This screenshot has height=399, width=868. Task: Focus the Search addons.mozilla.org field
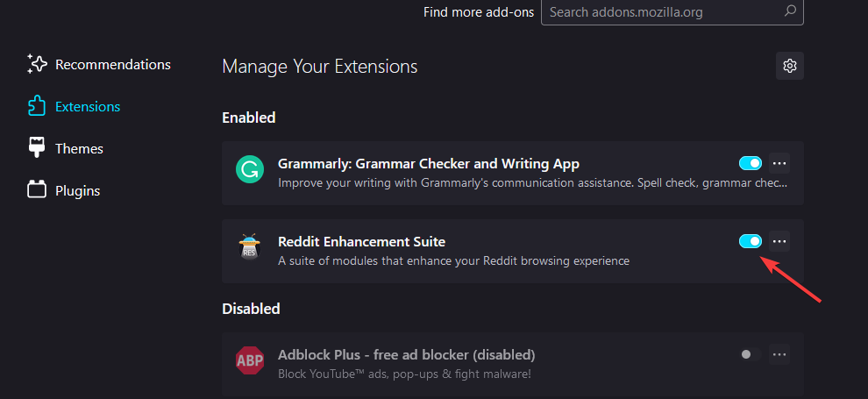pos(662,12)
